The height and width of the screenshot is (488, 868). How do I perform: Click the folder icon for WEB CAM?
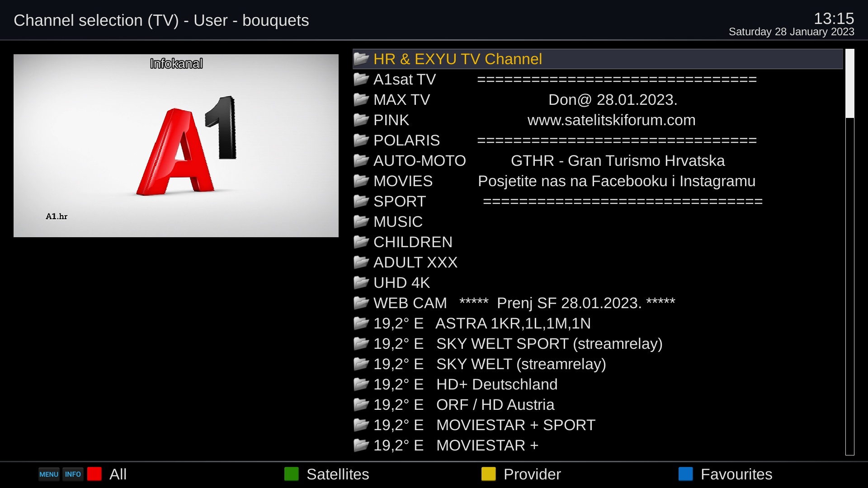coord(361,303)
